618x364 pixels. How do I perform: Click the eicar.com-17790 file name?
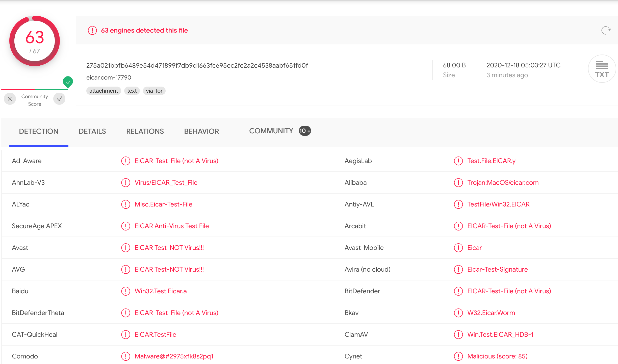click(109, 77)
